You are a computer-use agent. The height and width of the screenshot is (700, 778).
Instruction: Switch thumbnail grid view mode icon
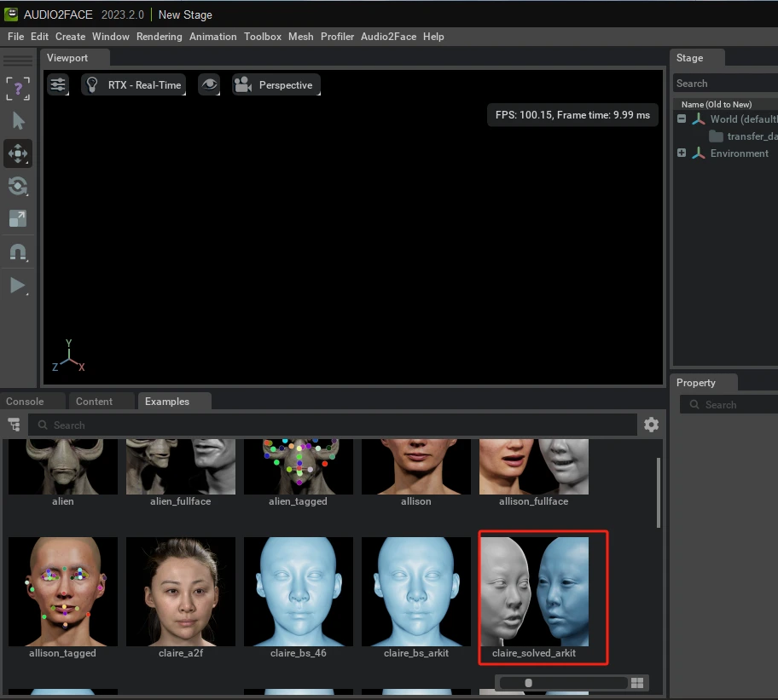(637, 683)
